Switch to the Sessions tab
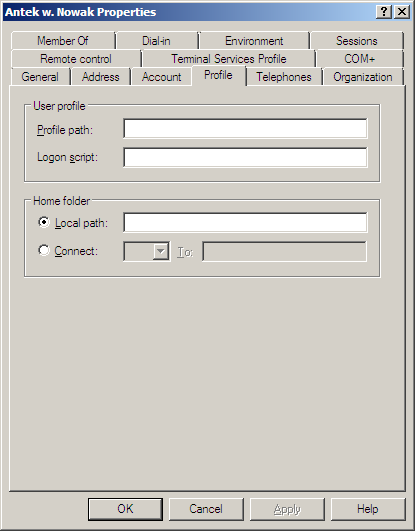 [x=357, y=41]
